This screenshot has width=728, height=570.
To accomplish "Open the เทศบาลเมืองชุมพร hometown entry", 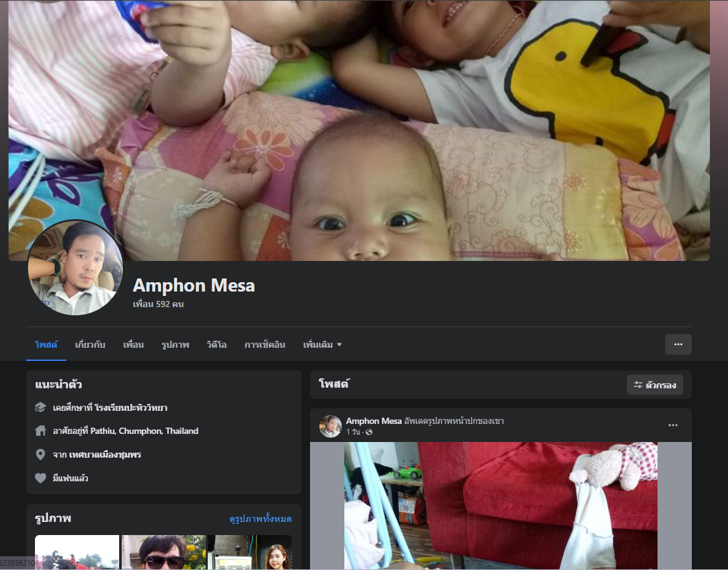I will tap(105, 455).
